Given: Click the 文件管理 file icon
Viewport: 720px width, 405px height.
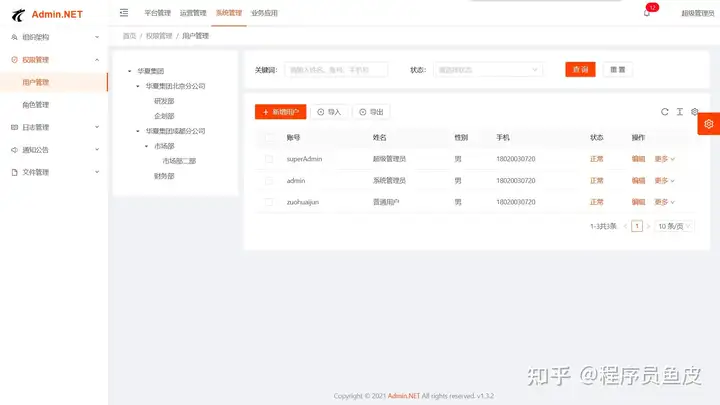Looking at the screenshot, I should (x=14, y=172).
